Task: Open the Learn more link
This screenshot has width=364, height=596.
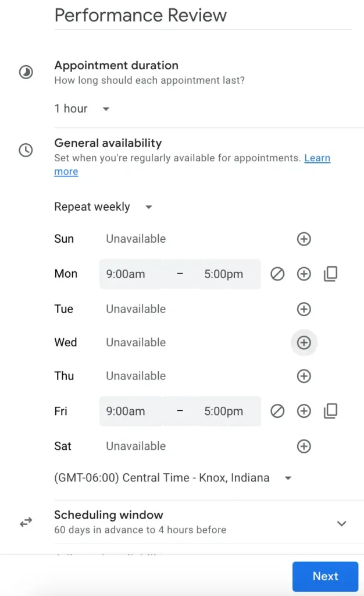Action: coord(317,158)
